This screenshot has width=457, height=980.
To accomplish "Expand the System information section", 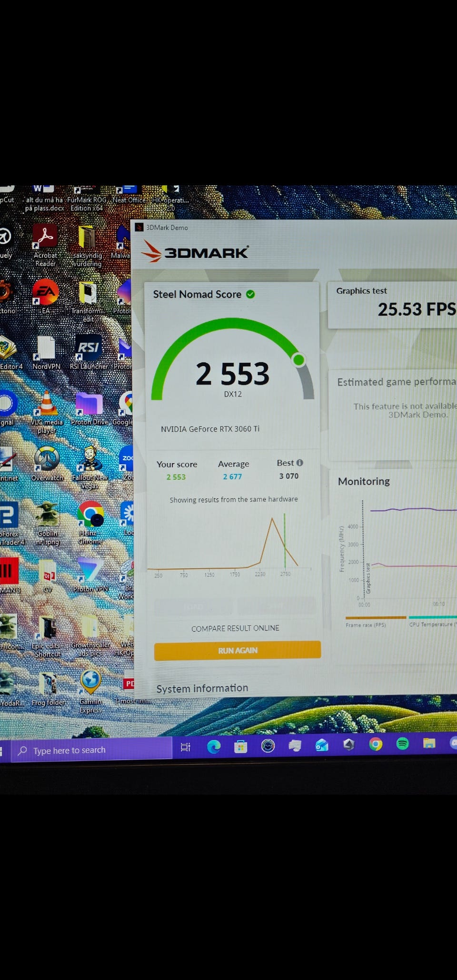I will coord(202,688).
